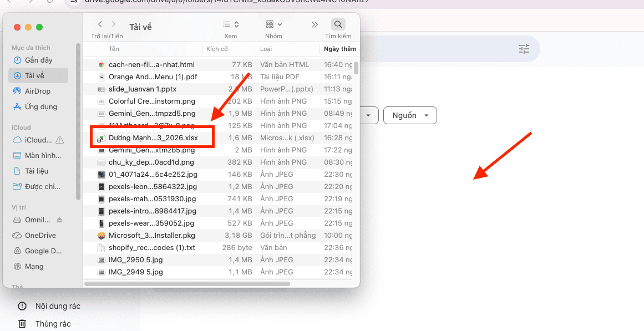
Task: Open Thùng rác in Drive sidebar
Action: tap(44, 324)
